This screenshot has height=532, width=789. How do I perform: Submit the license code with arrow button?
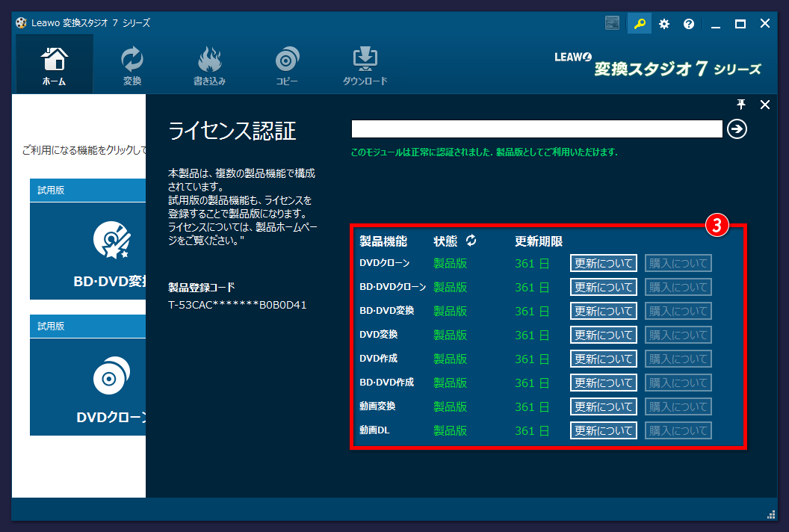(737, 129)
